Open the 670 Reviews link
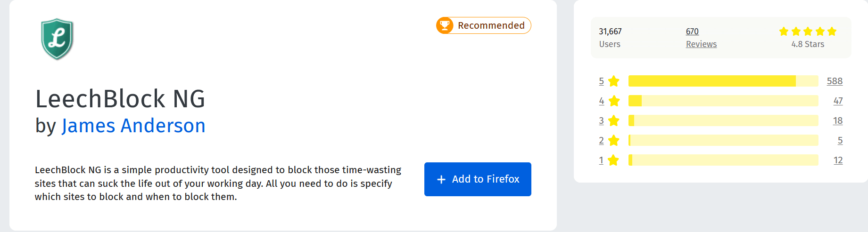The height and width of the screenshot is (232, 868). coord(701,38)
